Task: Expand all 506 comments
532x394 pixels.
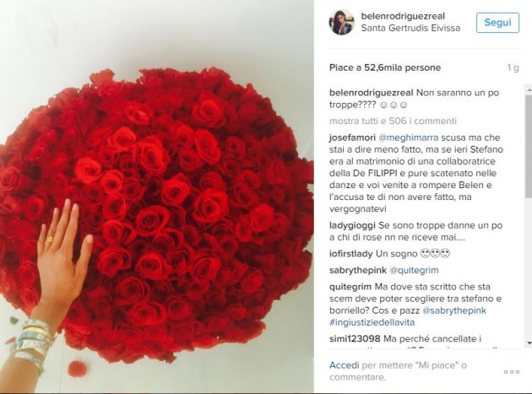Action: click(393, 121)
